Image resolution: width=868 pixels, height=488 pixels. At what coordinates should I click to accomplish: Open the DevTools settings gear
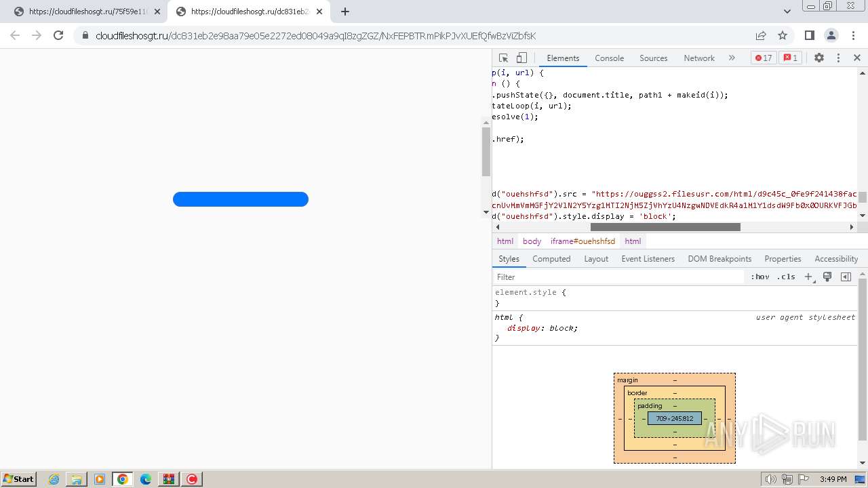point(819,58)
